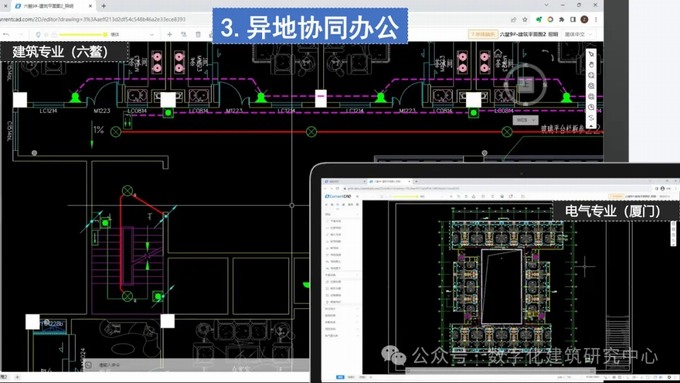Open a new browser tab
Viewport: 680px width, 383px height.
[x=104, y=6]
